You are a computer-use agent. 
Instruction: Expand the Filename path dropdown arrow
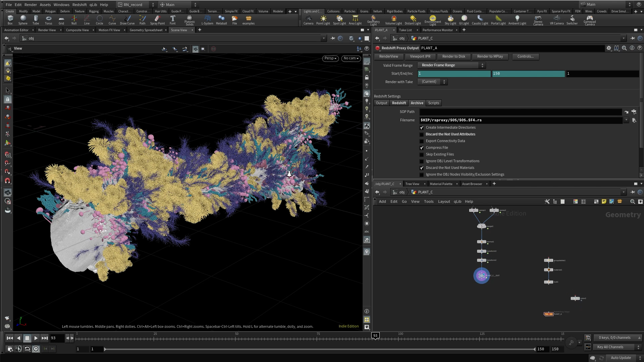click(x=626, y=120)
